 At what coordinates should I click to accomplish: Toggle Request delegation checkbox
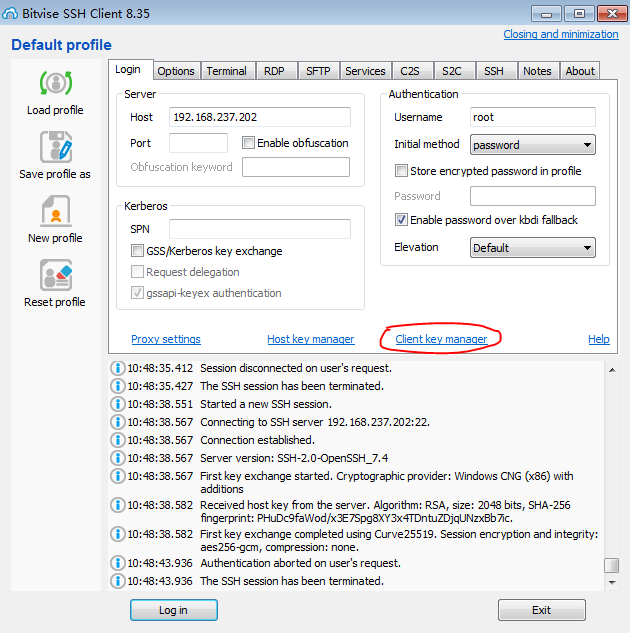pyautogui.click(x=137, y=272)
